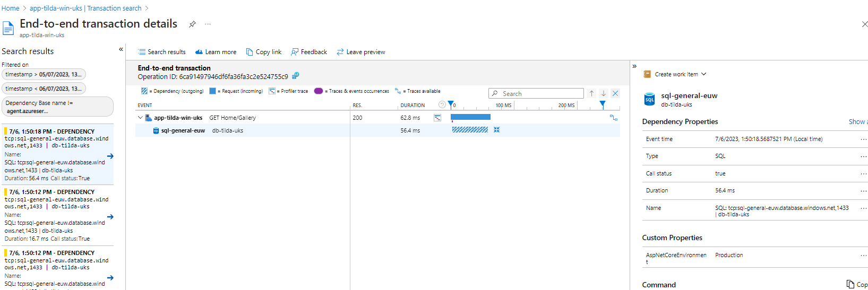Open the 1:50:18 PM dependency result
868x290 pixels.
click(x=57, y=154)
